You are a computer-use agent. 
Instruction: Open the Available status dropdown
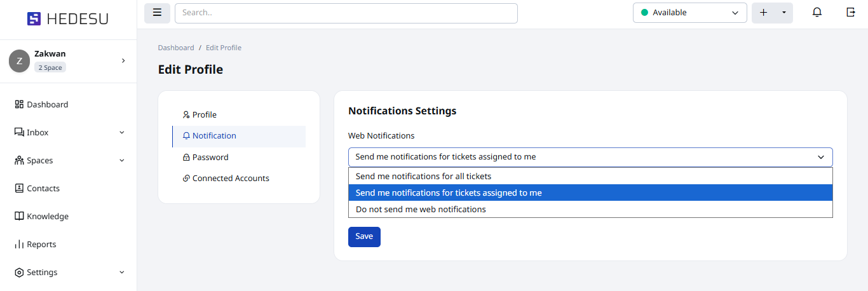pos(689,13)
